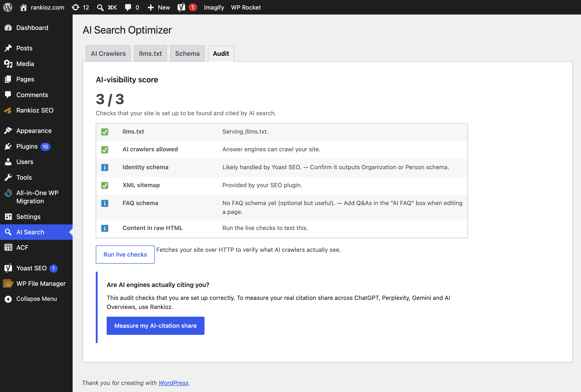The height and width of the screenshot is (392, 581).
Task: Switch to the Schema tab
Action: (187, 54)
